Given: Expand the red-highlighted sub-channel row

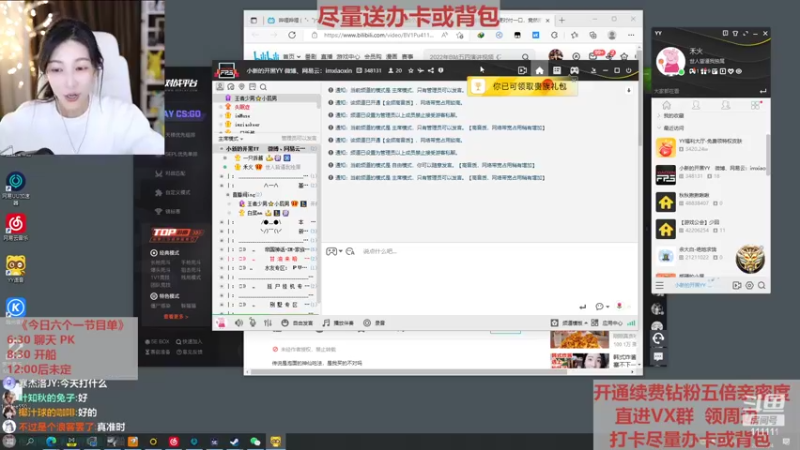Looking at the screenshot, I should pos(221,259).
